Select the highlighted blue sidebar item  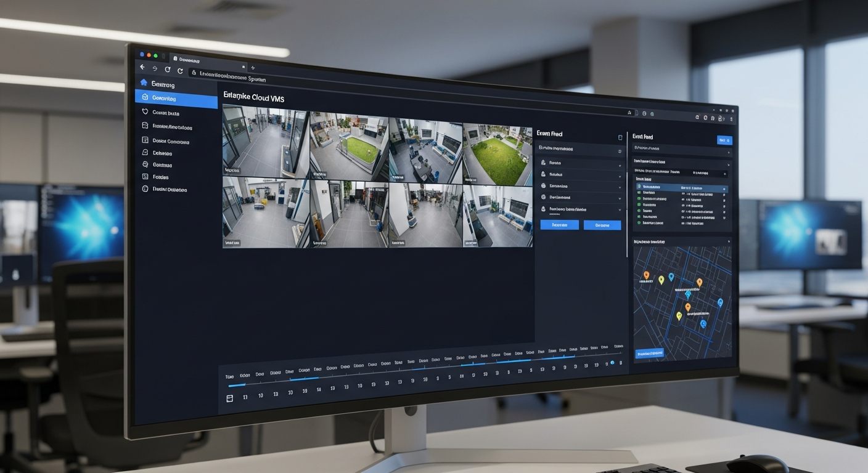click(x=176, y=99)
